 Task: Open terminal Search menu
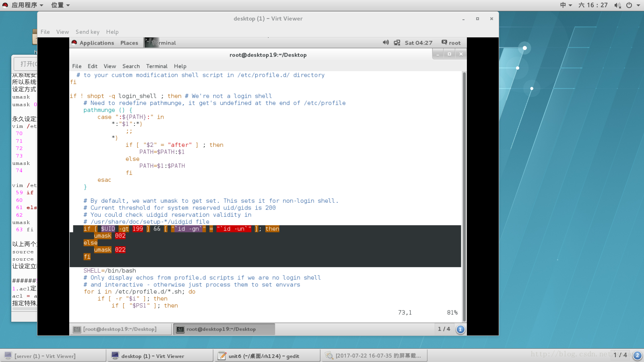click(131, 66)
